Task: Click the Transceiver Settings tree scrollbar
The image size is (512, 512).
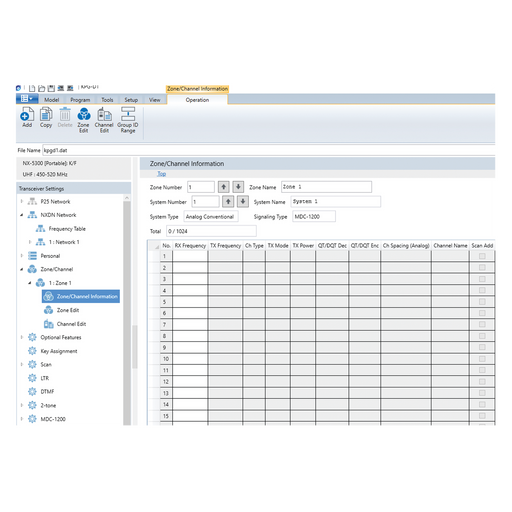Action: (x=127, y=310)
